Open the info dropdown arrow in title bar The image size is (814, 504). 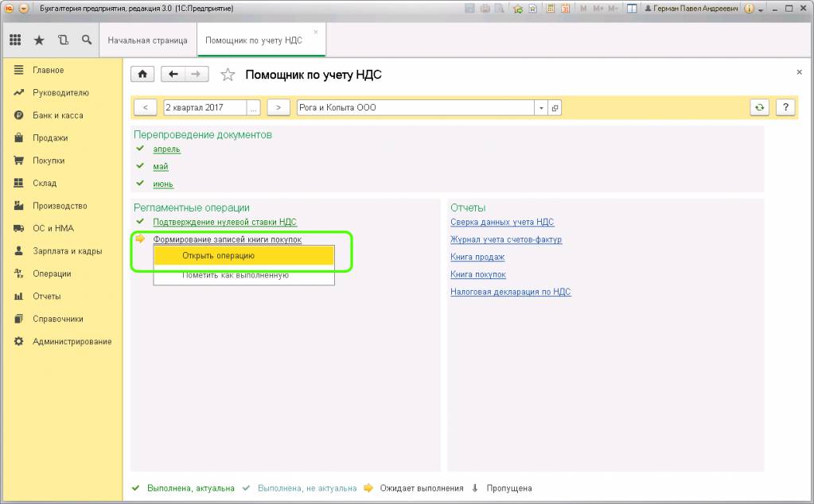[761, 9]
